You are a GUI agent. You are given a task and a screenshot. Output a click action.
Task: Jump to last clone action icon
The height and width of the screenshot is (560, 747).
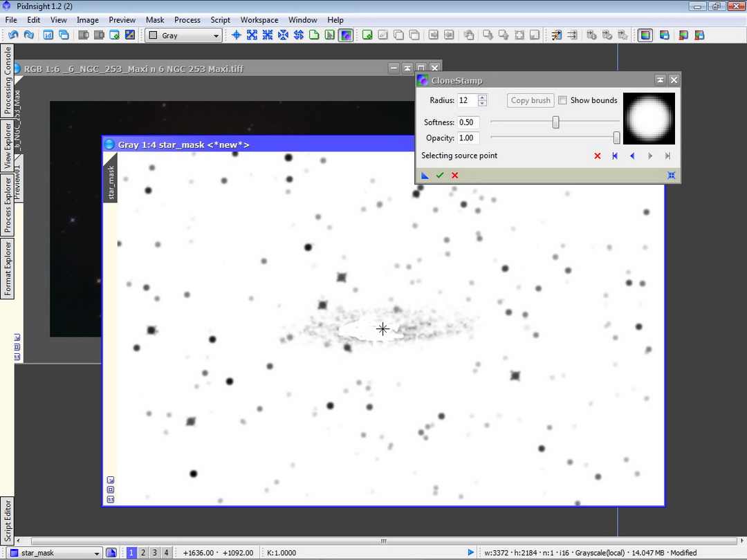tap(667, 156)
